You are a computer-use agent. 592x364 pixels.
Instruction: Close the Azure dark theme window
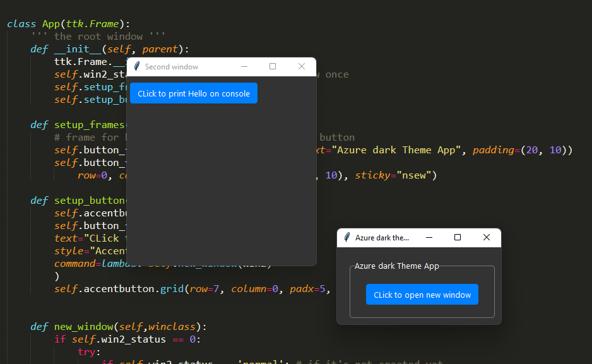pyautogui.click(x=487, y=237)
